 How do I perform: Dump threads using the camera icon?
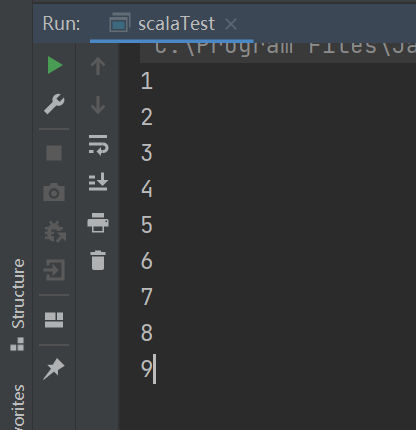(54, 192)
